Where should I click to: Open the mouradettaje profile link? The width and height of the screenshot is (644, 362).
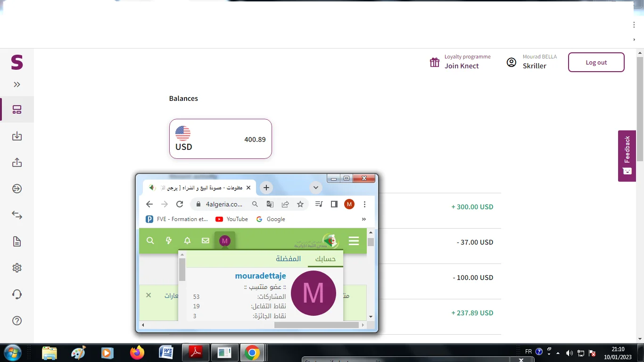tap(260, 276)
